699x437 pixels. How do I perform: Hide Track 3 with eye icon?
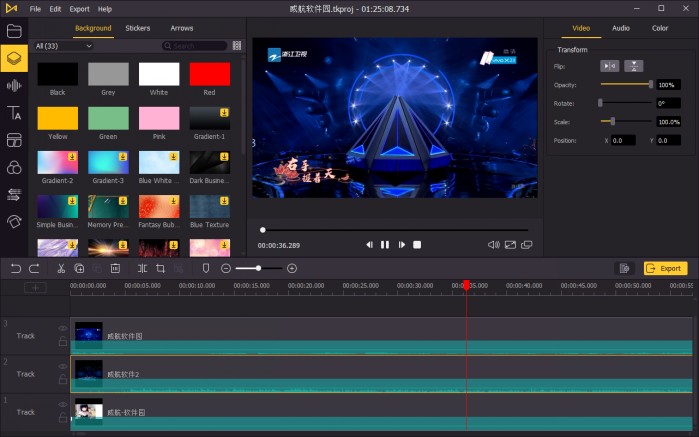[63, 328]
